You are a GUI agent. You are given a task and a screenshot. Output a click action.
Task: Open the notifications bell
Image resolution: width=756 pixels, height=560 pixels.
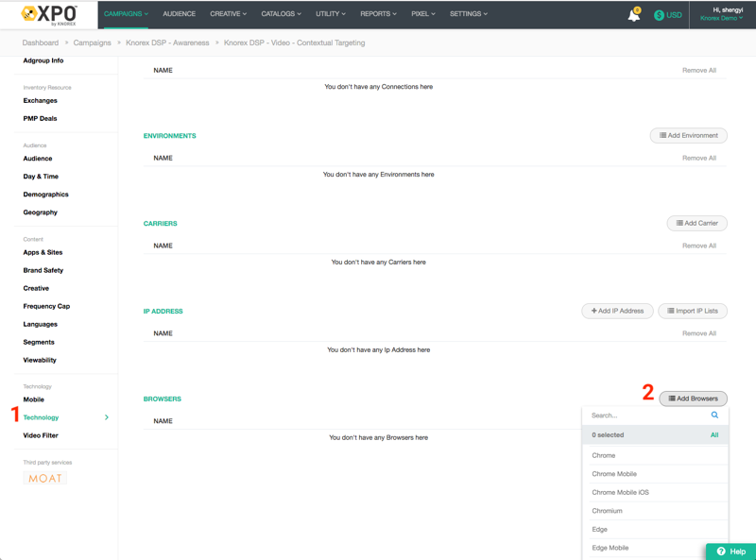pyautogui.click(x=633, y=15)
